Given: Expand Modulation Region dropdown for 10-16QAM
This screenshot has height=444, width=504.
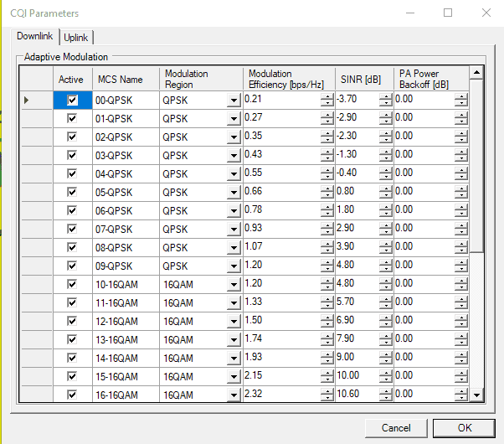Looking at the screenshot, I should coord(233,284).
